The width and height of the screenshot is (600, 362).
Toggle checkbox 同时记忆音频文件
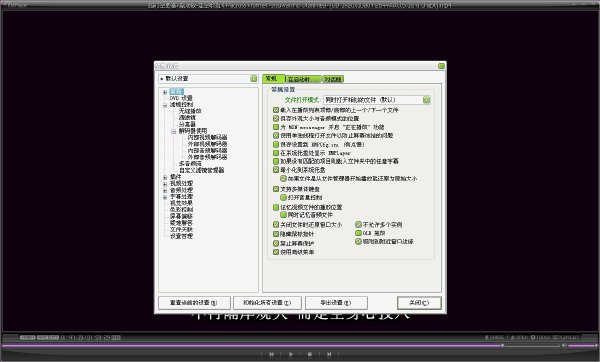(x=283, y=215)
